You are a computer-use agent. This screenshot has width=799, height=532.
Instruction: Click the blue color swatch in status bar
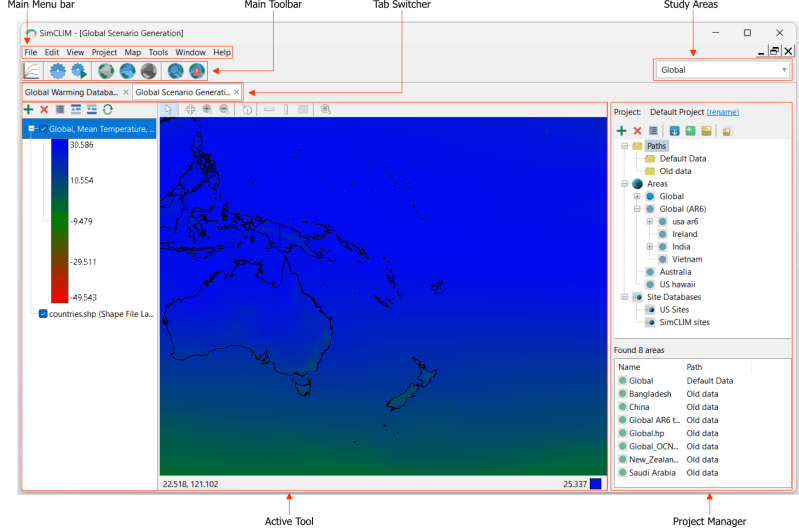pyautogui.click(x=595, y=484)
